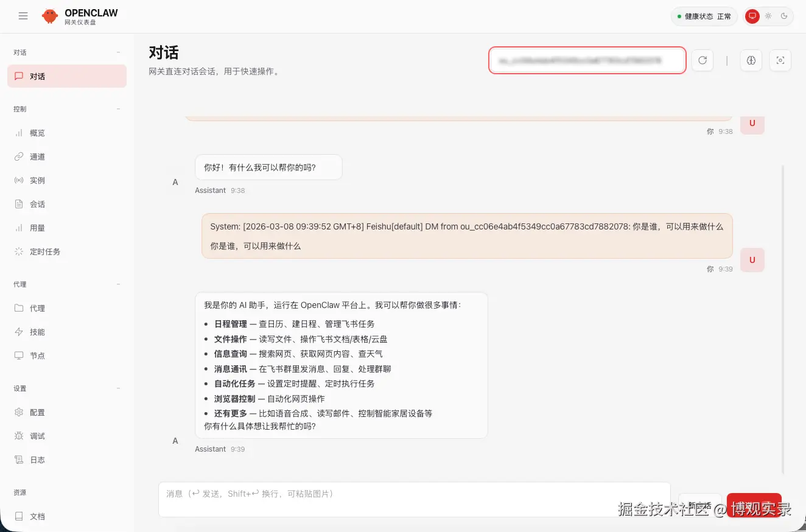Screen dimensions: 806x532
Task: Open the 配置 config gear icon
Action: pyautogui.click(x=19, y=412)
